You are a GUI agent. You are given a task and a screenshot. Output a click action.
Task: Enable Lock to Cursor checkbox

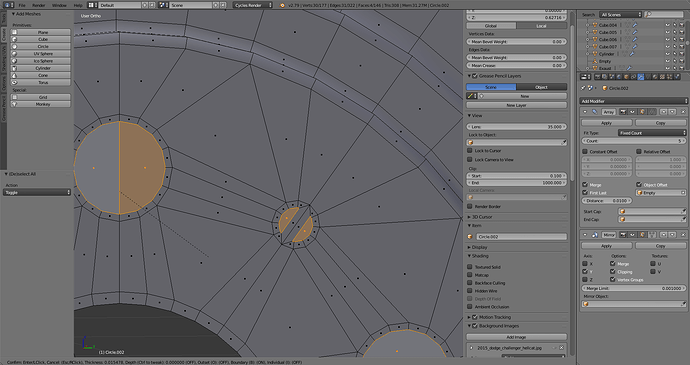click(470, 151)
